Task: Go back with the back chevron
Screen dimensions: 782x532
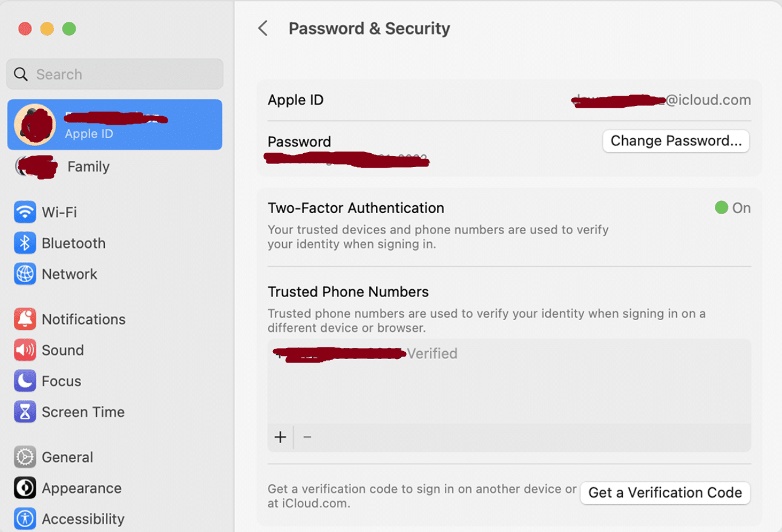Action: (263, 28)
